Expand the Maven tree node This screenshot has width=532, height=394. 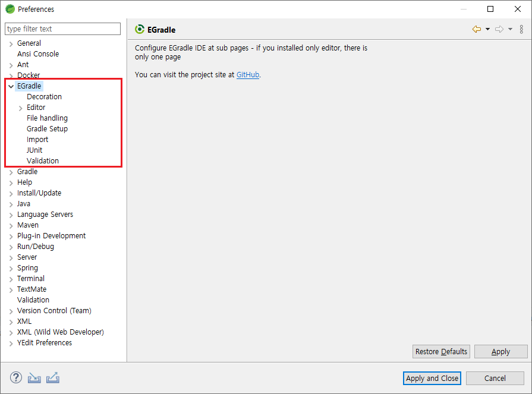11,225
